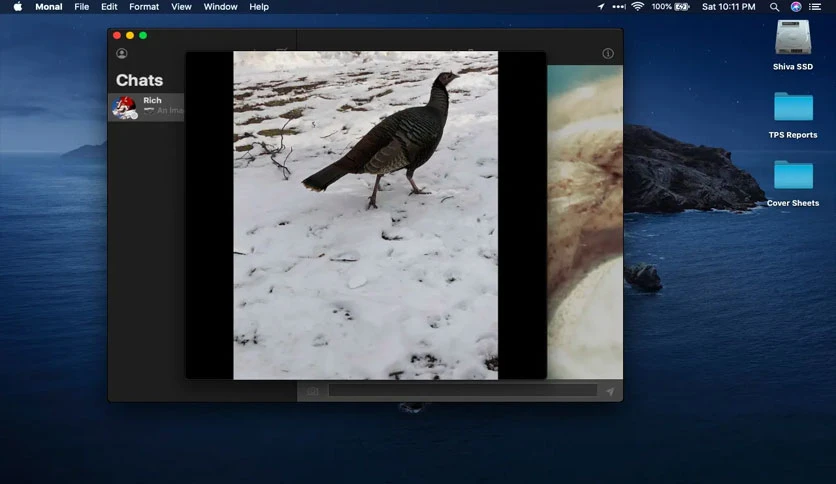Launch Siri from the menu bar

coord(796,7)
